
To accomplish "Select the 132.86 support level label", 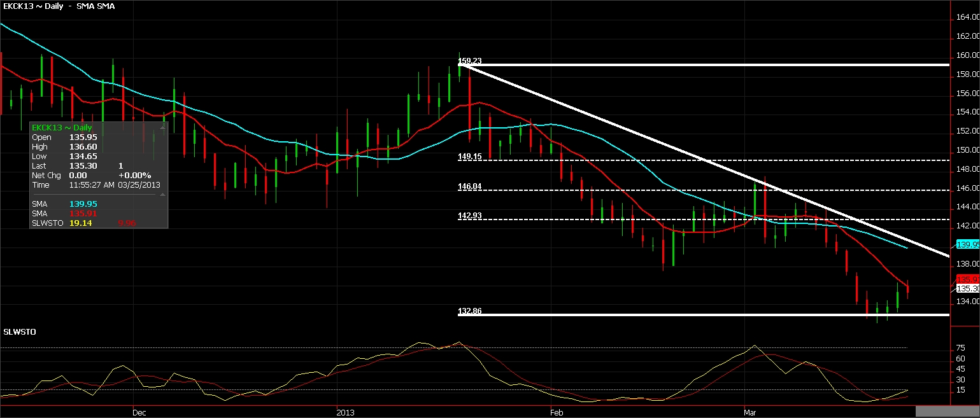I will point(470,311).
